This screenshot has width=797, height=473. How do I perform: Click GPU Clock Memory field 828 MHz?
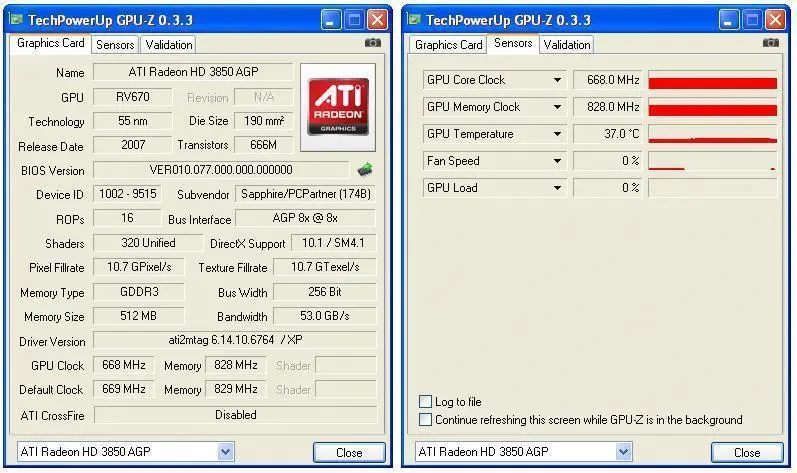235,365
